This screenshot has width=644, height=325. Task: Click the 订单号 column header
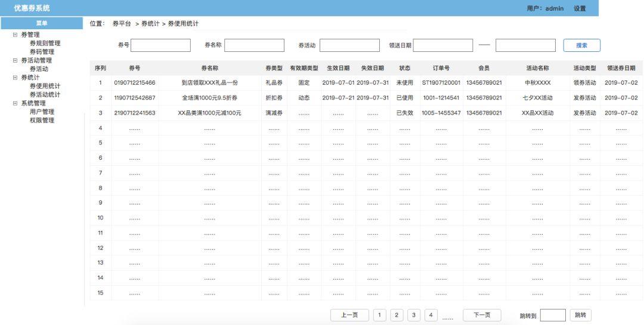click(441, 68)
